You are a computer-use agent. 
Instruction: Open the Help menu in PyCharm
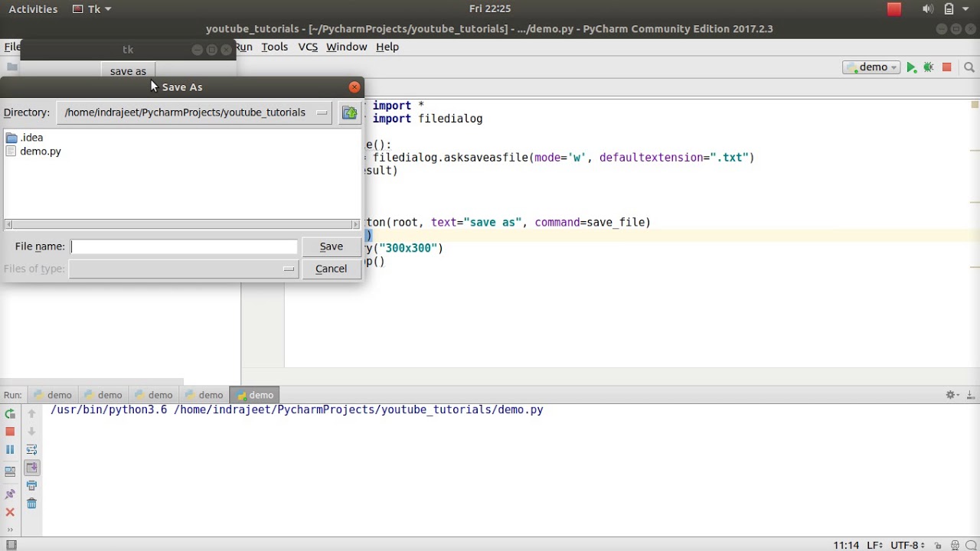click(x=387, y=47)
